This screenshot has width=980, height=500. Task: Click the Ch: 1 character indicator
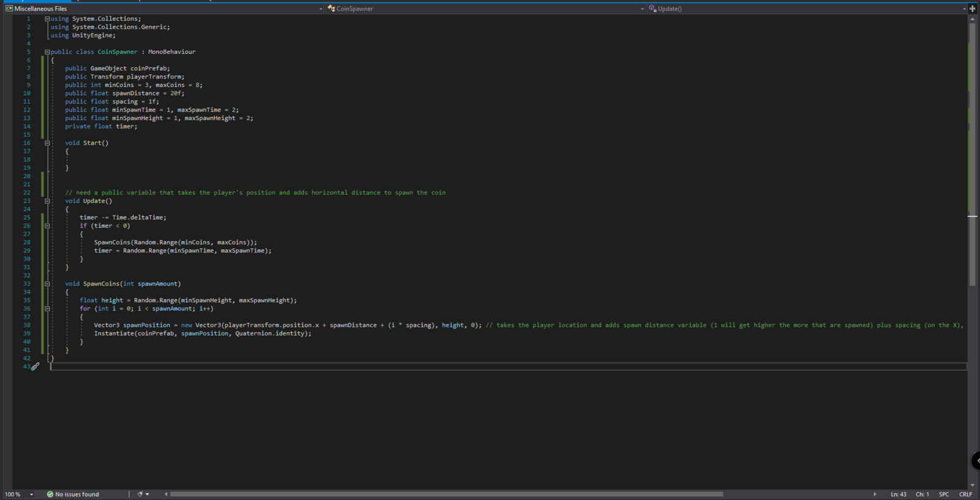click(922, 494)
